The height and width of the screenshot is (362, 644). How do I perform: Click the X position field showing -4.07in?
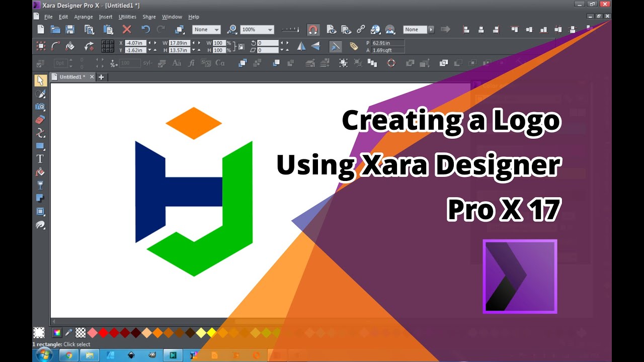click(135, 43)
